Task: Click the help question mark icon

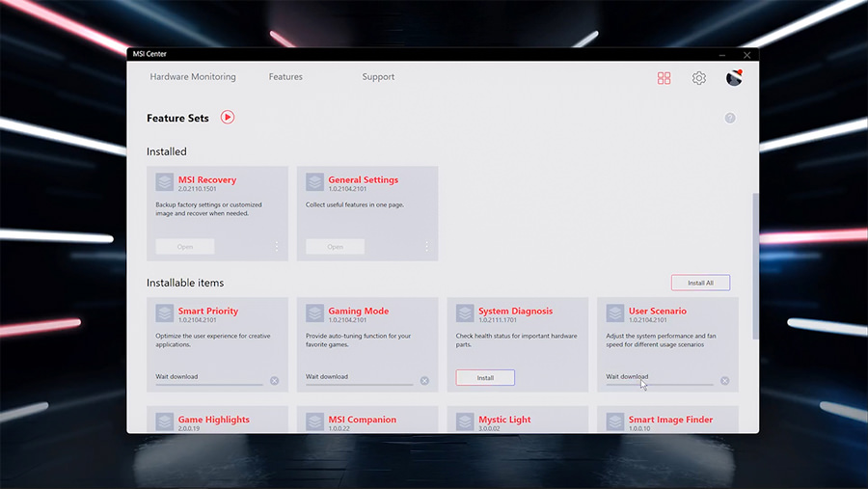Action: [x=730, y=118]
